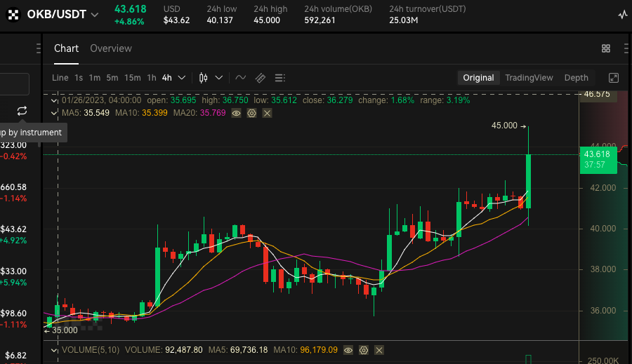Switch to the Overview tab
Screen dimensions: 632x364
point(111,48)
